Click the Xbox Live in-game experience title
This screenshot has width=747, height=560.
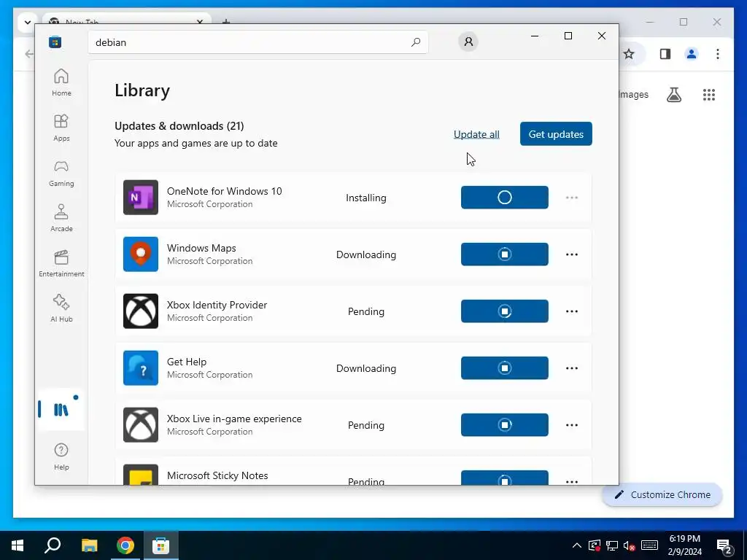point(234,419)
